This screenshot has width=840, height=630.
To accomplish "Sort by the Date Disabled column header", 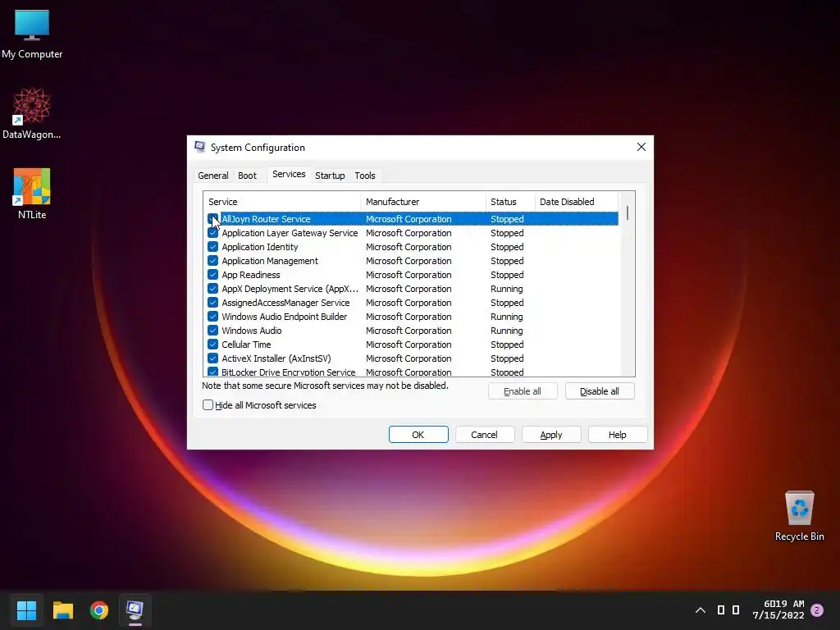I will coord(577,202).
